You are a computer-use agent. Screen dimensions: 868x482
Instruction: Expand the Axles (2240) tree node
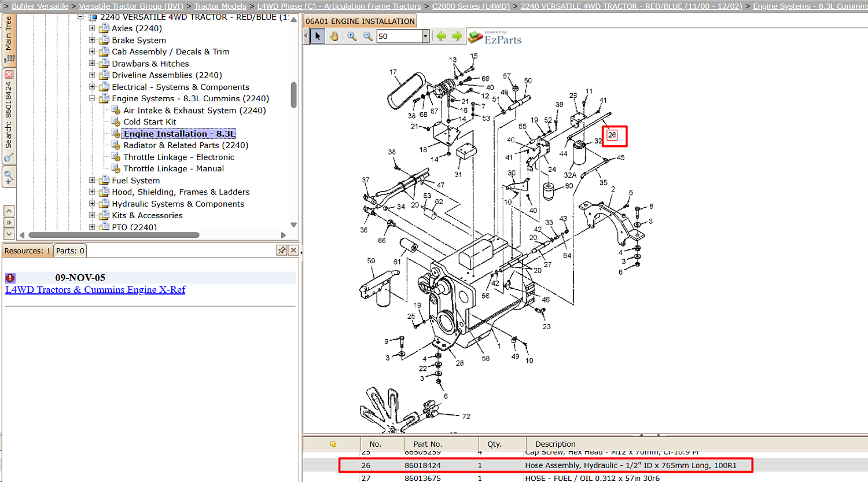pos(92,28)
